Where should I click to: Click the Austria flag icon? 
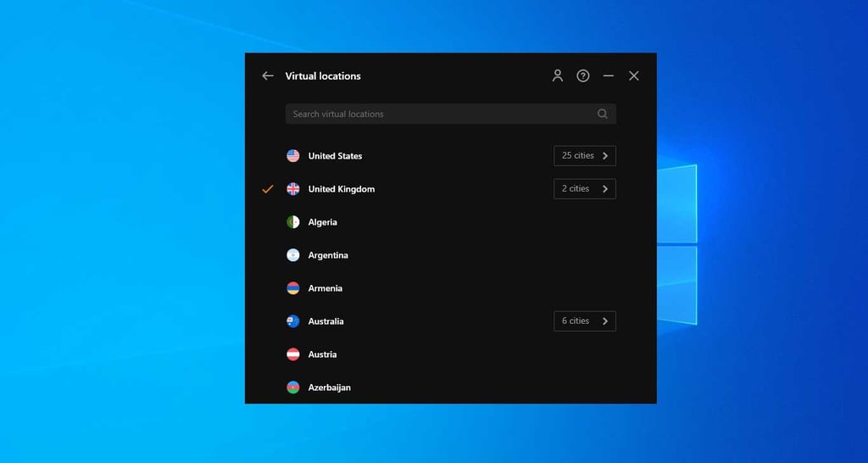pos(292,354)
